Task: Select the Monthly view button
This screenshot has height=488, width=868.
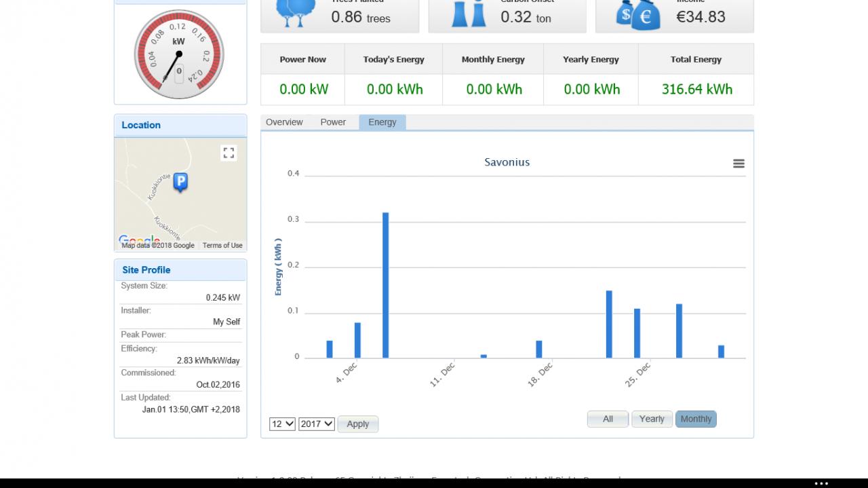Action: tap(696, 419)
